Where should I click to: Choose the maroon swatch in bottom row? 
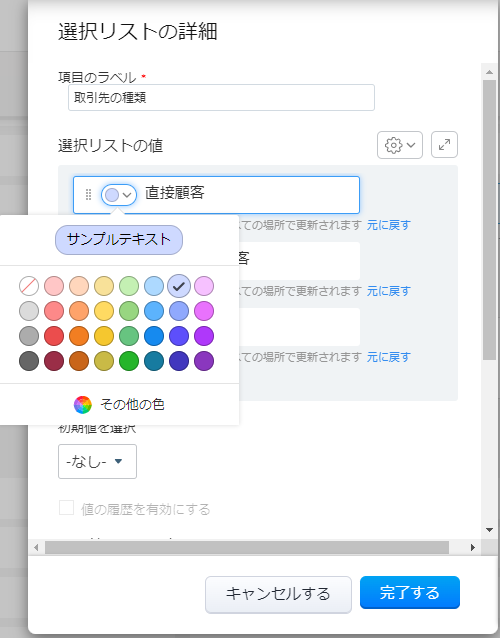pos(54,361)
